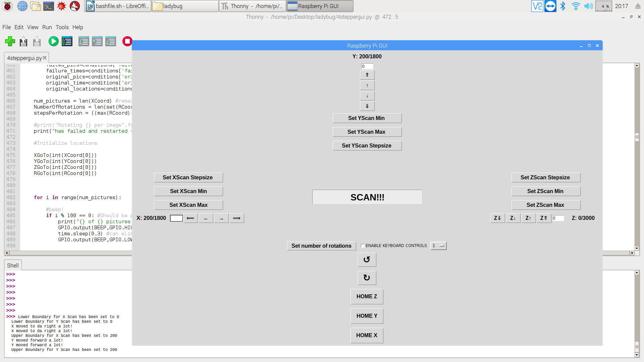Click the red Stop button in Thonny toolbar
Screen dimensions: 644x362
(127, 41)
